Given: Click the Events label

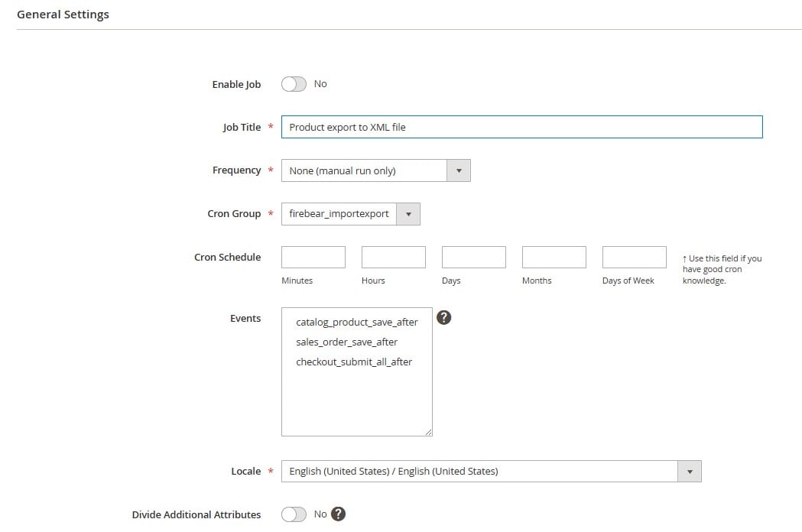Looking at the screenshot, I should (245, 318).
